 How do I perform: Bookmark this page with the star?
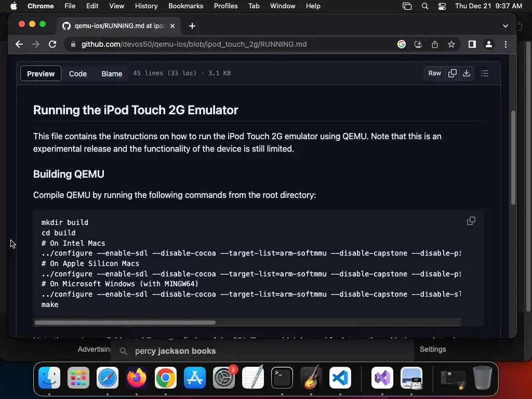click(451, 44)
